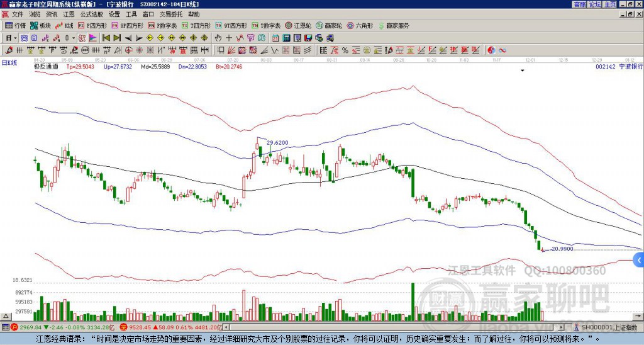This screenshot has height=345, width=644.
Task: Jump to last bar with green skip-forward icon
Action: coord(117,38)
